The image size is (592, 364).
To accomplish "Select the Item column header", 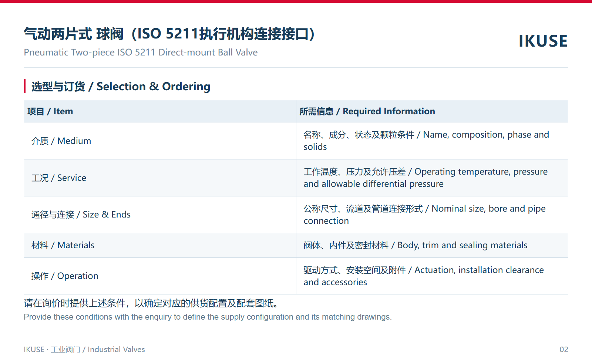I will pos(160,111).
